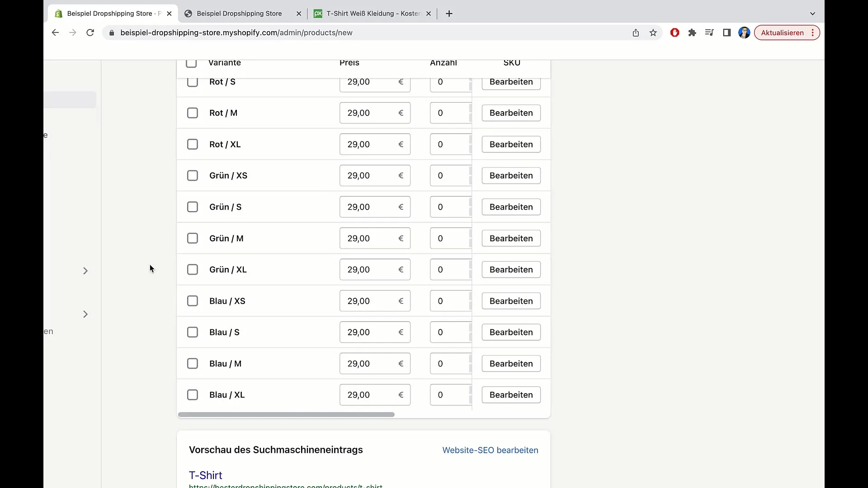Viewport: 868px width, 488px height.
Task: Click the SKU column header
Action: tap(512, 63)
